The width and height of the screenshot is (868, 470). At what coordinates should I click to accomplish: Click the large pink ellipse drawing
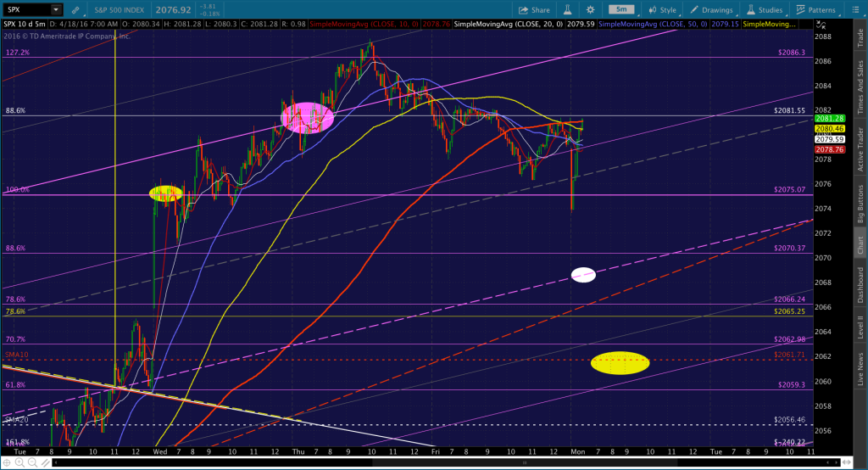pos(308,118)
